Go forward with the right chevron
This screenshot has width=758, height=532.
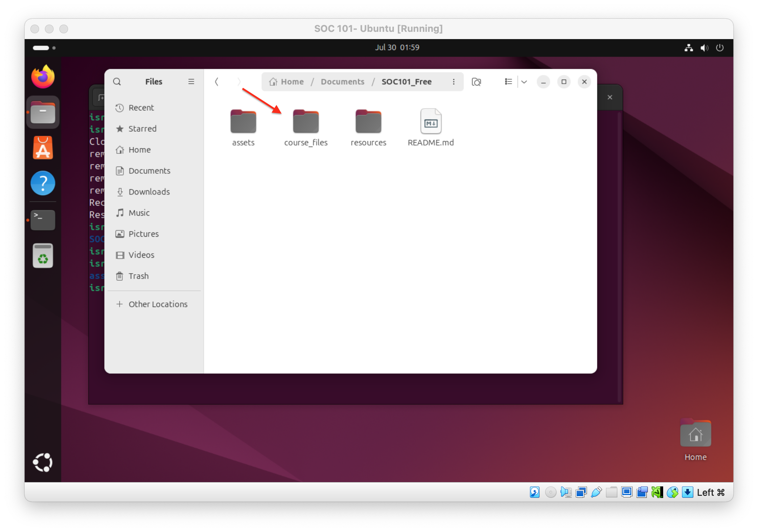239,82
